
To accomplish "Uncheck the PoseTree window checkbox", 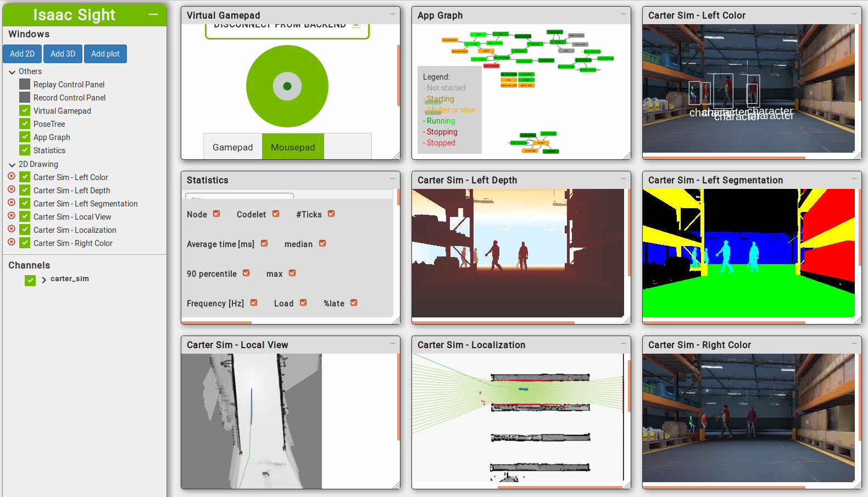I will [25, 124].
